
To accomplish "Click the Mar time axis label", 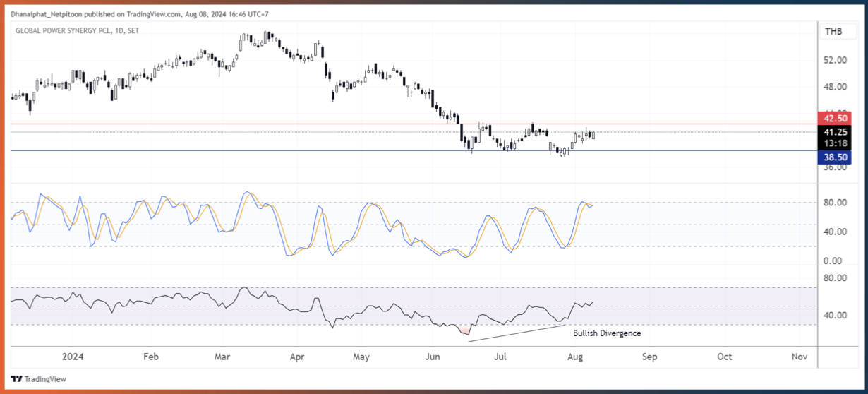I will tap(223, 357).
